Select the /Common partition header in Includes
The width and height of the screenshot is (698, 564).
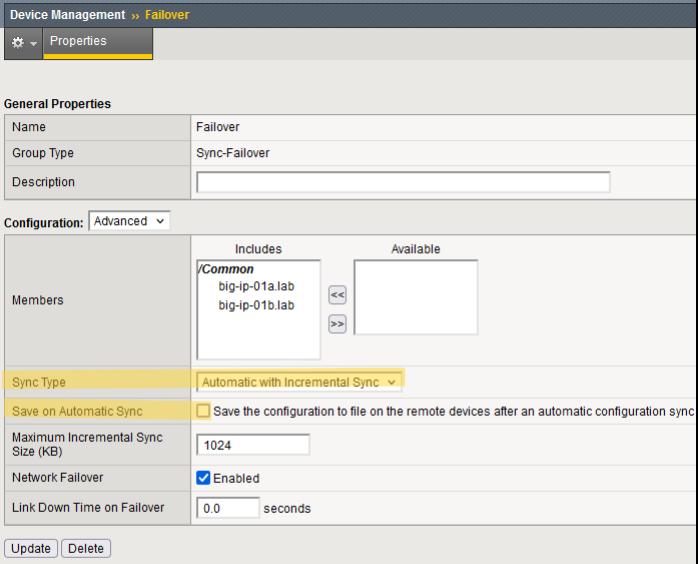click(226, 269)
